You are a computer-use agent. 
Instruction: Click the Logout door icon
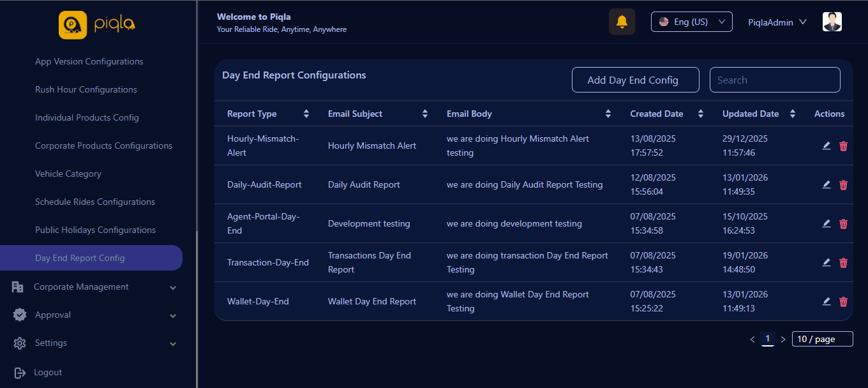click(x=20, y=373)
